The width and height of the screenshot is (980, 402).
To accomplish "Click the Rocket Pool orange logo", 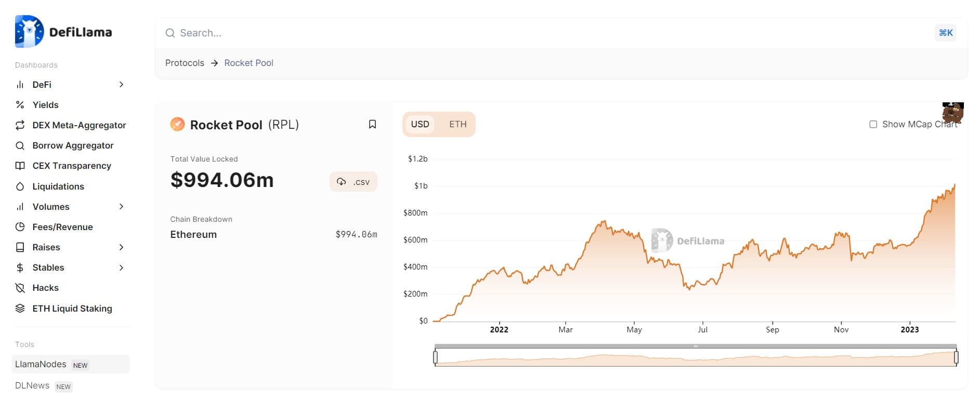I will [x=177, y=124].
